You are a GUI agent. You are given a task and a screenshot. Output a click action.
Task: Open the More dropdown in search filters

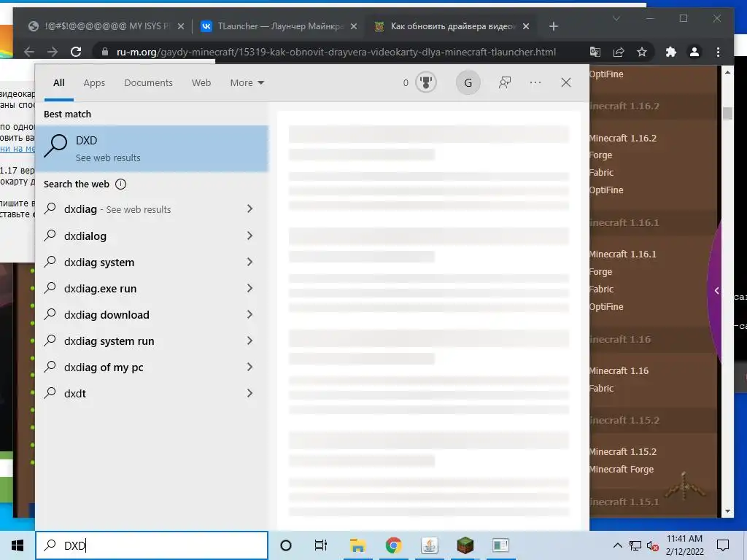click(247, 83)
